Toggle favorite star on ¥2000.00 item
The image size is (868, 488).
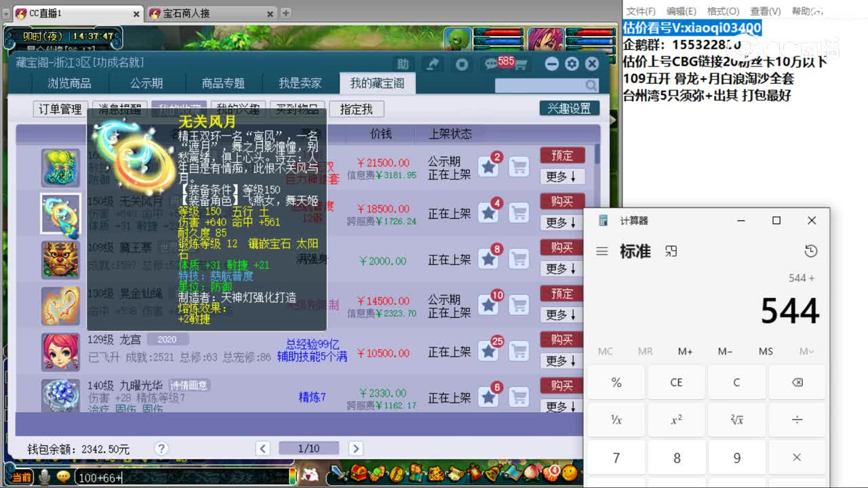(488, 259)
